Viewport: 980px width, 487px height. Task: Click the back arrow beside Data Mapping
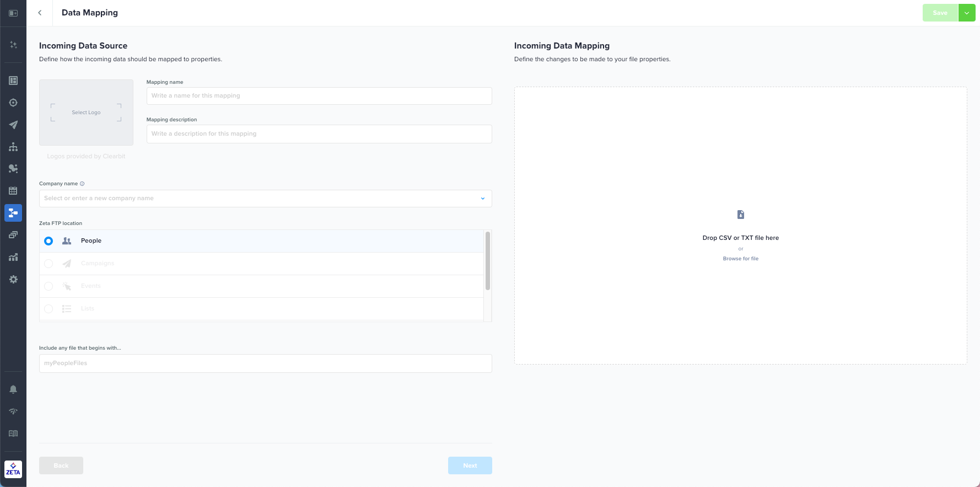point(40,13)
